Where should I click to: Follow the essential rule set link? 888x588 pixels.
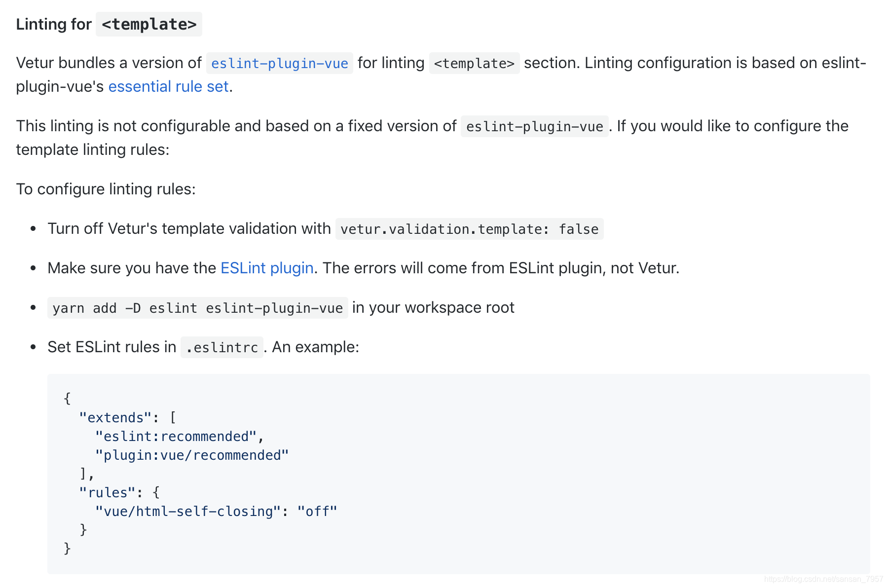click(x=168, y=87)
